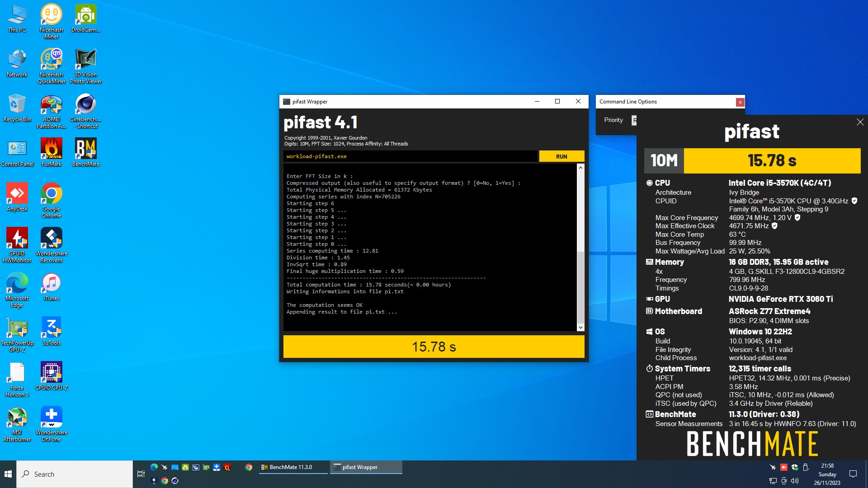Click the 'NVIDIA GeForce RTX 3060 Ti' text
This screenshot has height=488, width=868.
point(780,299)
